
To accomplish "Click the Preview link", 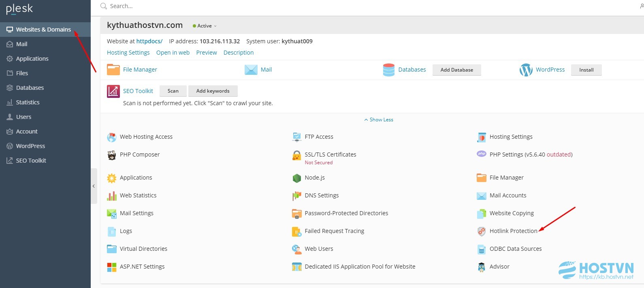I will pos(207,53).
